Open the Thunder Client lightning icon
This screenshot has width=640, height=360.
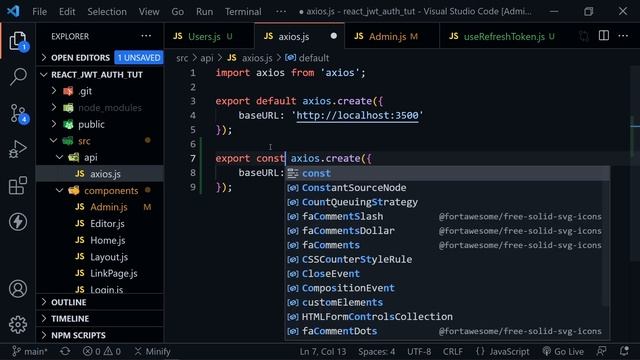[18, 222]
